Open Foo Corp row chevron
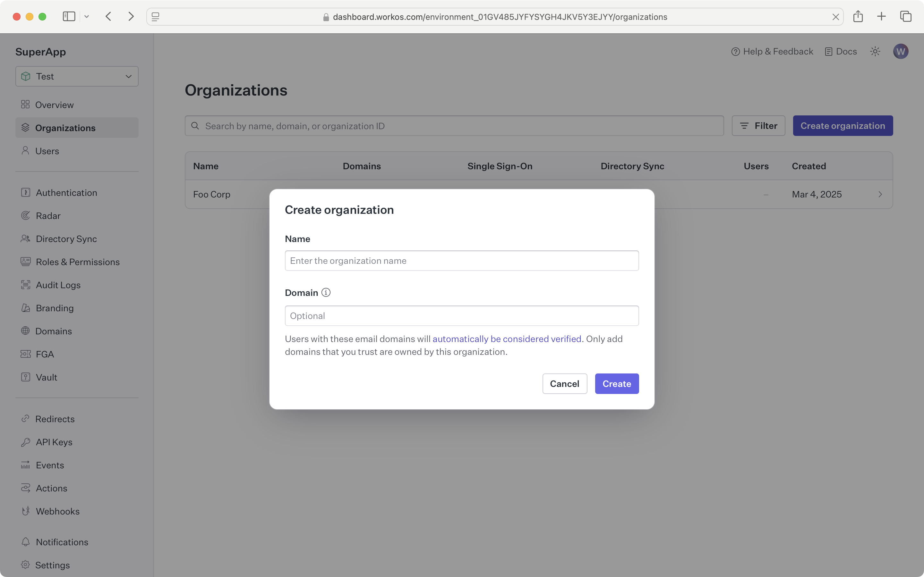 pos(880,194)
